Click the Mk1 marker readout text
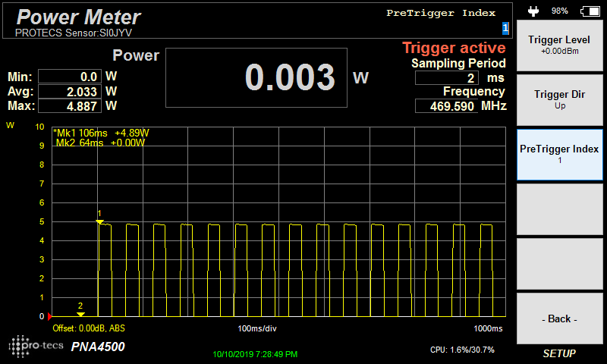The image size is (607, 364). coord(100,132)
